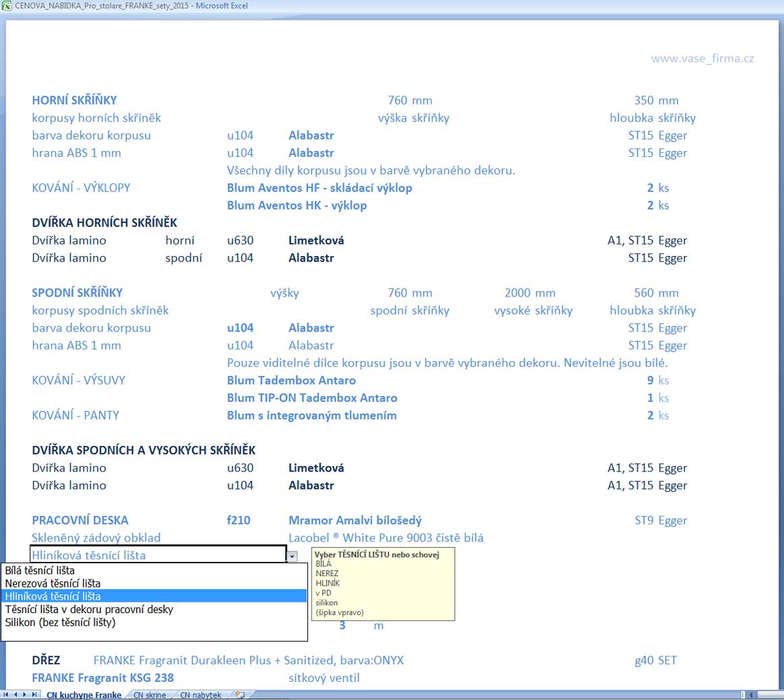Screen dimensions: 784x700
Task: Click the www.vase_firma.cz link text
Action: (702, 59)
